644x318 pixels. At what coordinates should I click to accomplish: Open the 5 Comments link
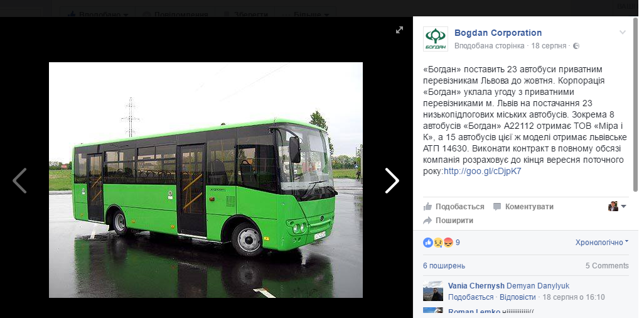point(607,266)
